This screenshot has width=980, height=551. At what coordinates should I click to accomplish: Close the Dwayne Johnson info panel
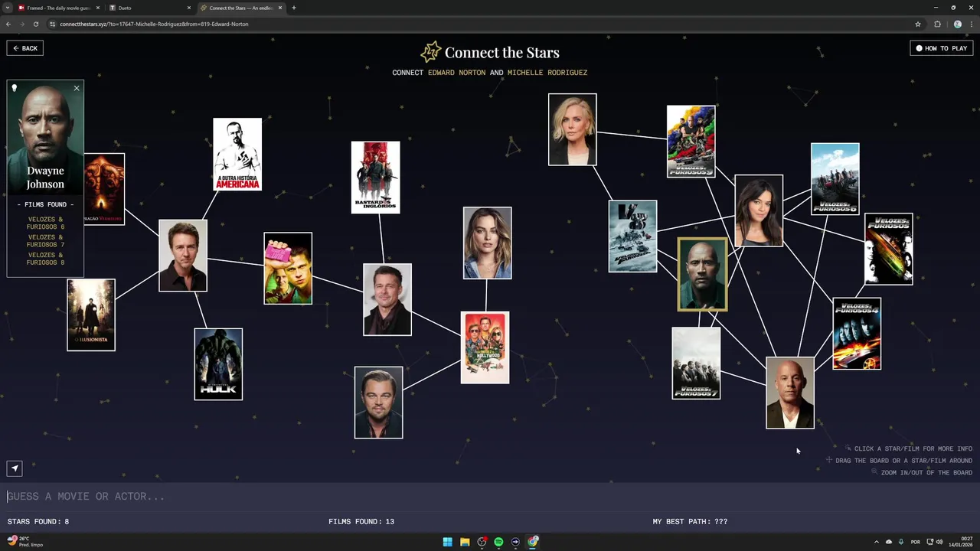[77, 89]
